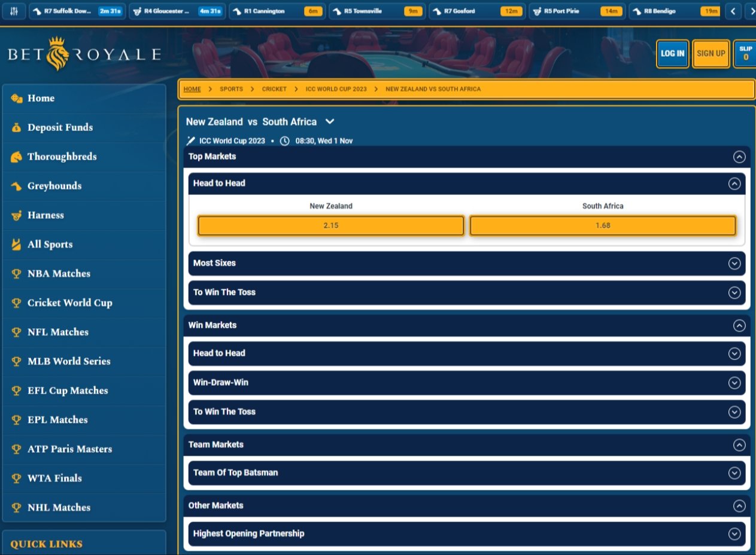
Task: Click the SPORTS breadcrumb link
Action: coord(232,89)
